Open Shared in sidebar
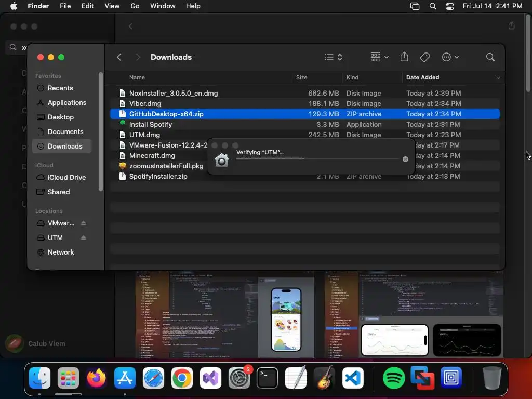 click(x=62, y=192)
